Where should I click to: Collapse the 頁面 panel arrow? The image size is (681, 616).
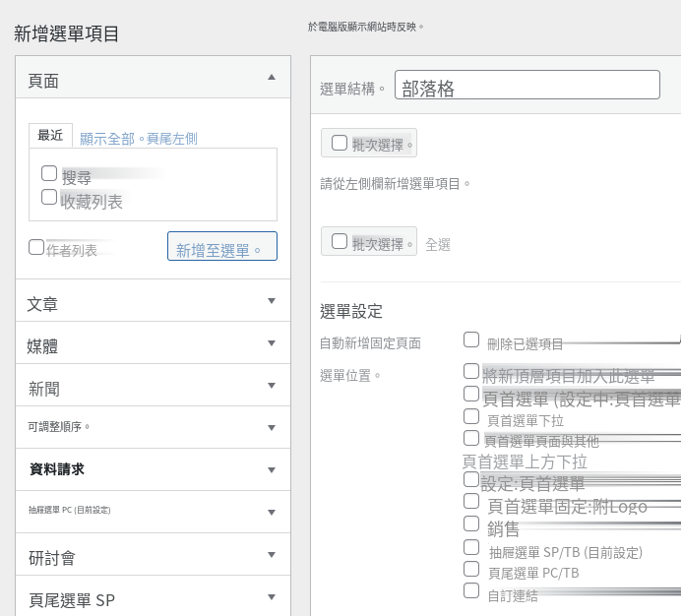coord(272,78)
